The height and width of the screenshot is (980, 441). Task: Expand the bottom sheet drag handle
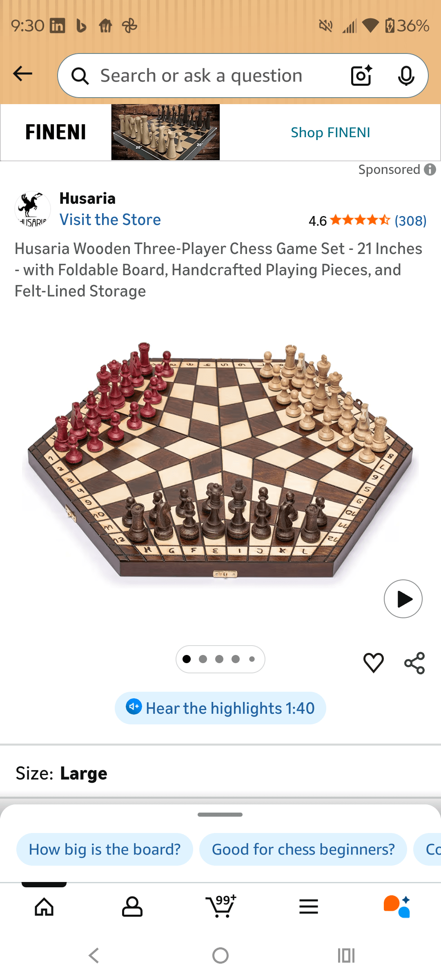coord(220,815)
